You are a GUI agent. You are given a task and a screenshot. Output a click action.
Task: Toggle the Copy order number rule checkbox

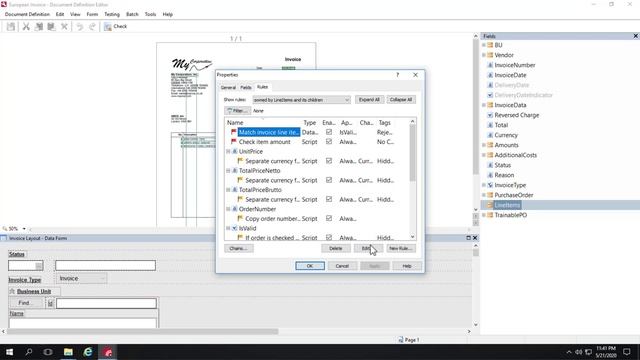(x=329, y=218)
